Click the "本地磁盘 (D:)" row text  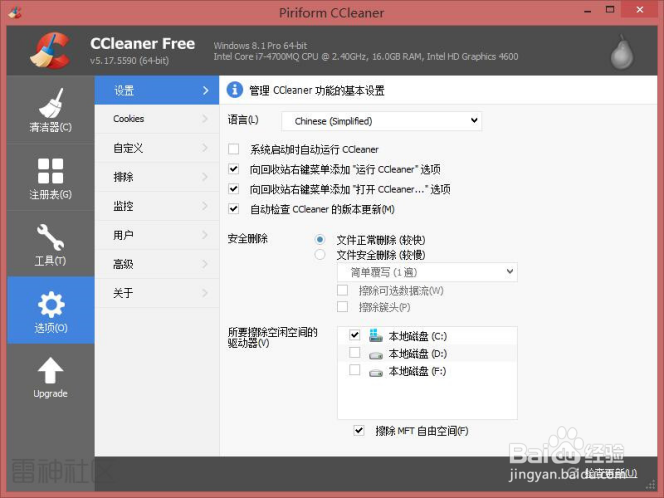(418, 354)
